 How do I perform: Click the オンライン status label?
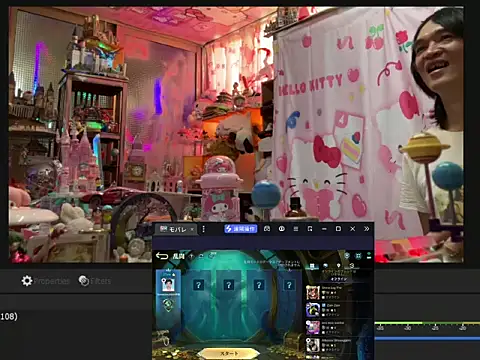[x=339, y=279]
